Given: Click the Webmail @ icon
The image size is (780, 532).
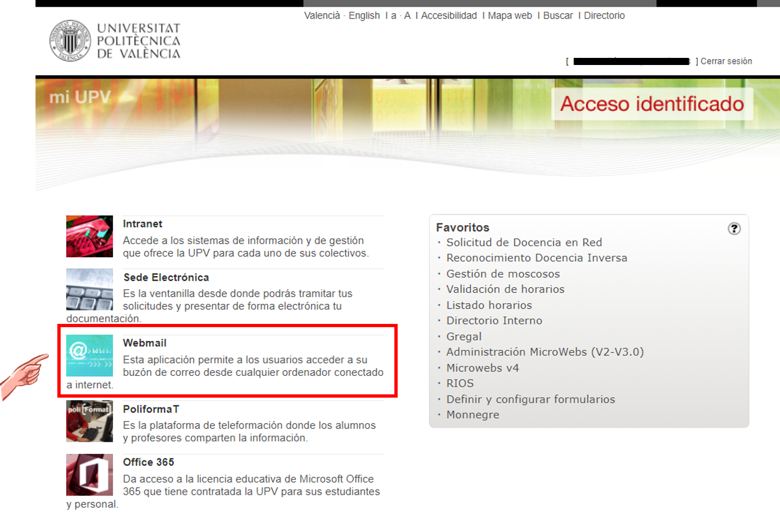Looking at the screenshot, I should click(90, 356).
